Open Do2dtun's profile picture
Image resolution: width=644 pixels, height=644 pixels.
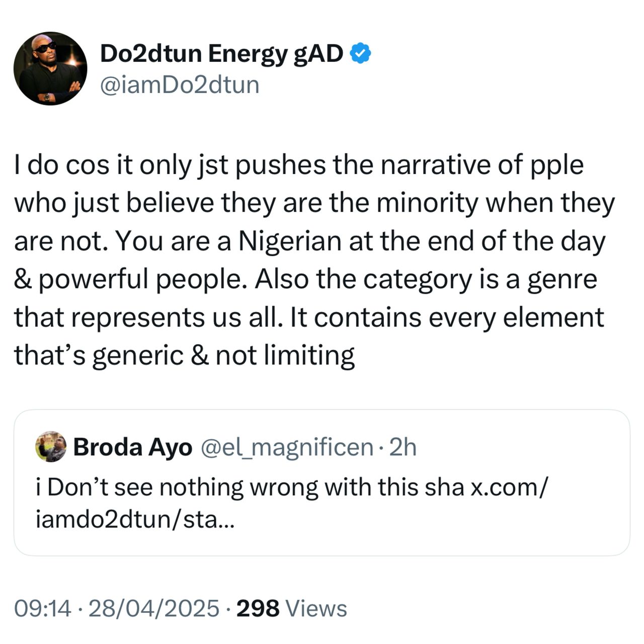[x=50, y=68]
